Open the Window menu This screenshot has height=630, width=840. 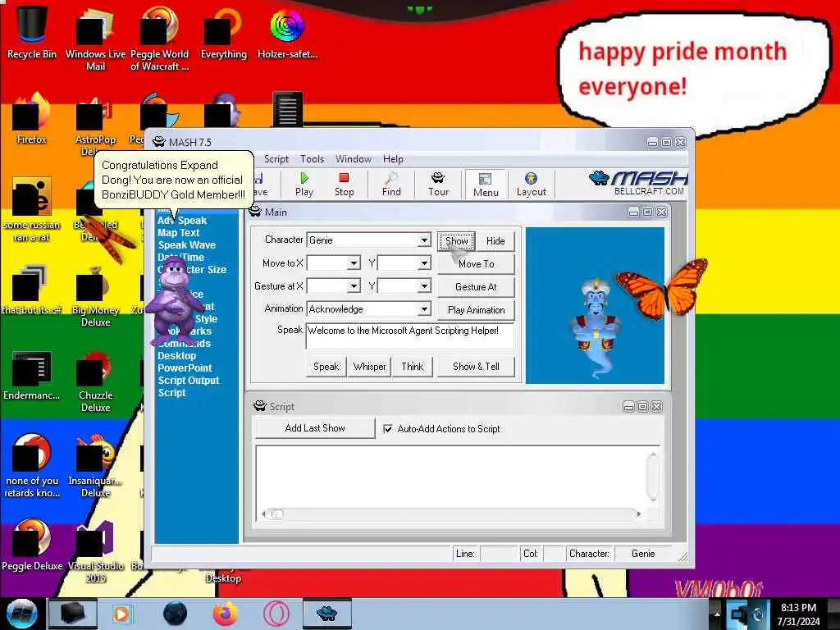(353, 159)
